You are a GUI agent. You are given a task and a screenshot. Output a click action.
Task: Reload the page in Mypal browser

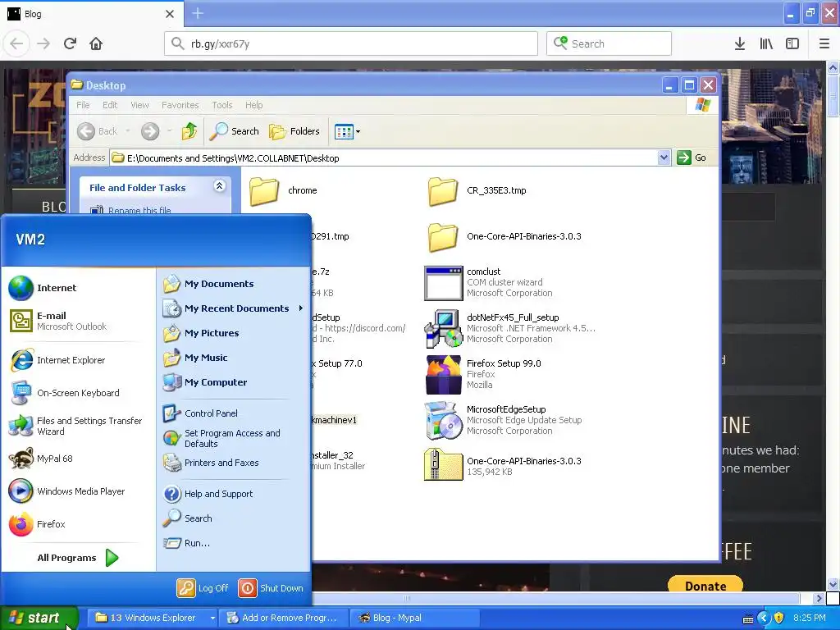(71, 43)
